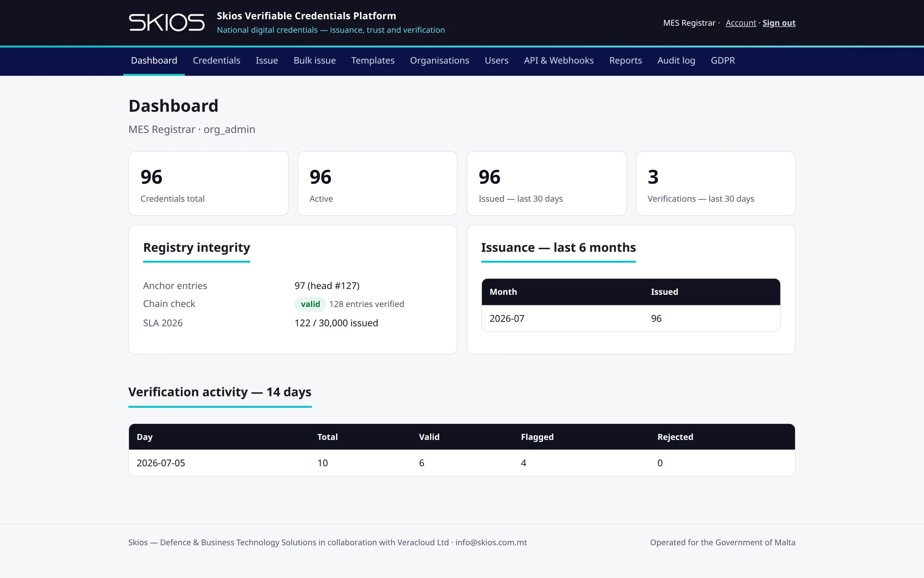Image resolution: width=924 pixels, height=578 pixels.
Task: Open the Templates section
Action: 373,60
